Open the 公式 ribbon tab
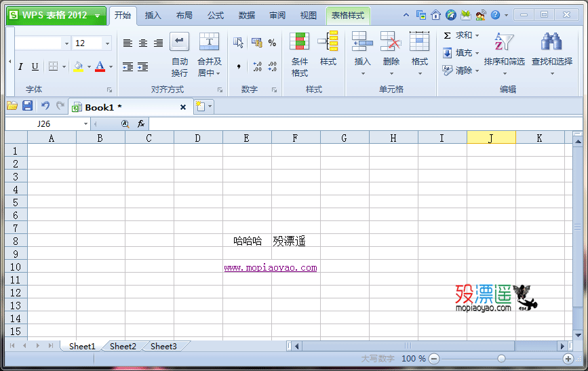588x371 pixels. tap(216, 16)
